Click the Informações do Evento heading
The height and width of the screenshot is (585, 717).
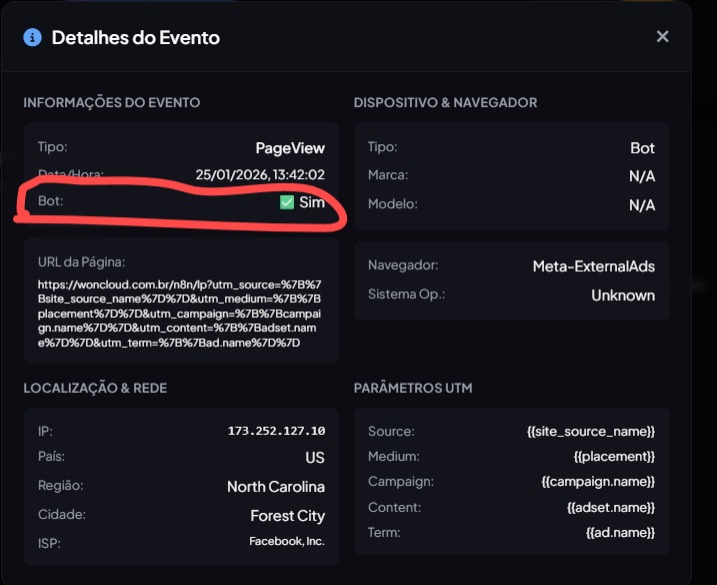tap(112, 102)
